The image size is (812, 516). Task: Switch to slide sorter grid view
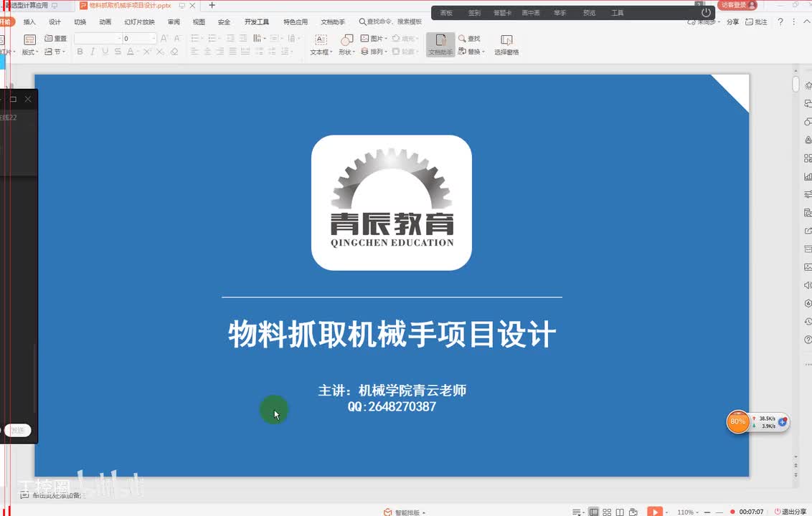(607, 512)
